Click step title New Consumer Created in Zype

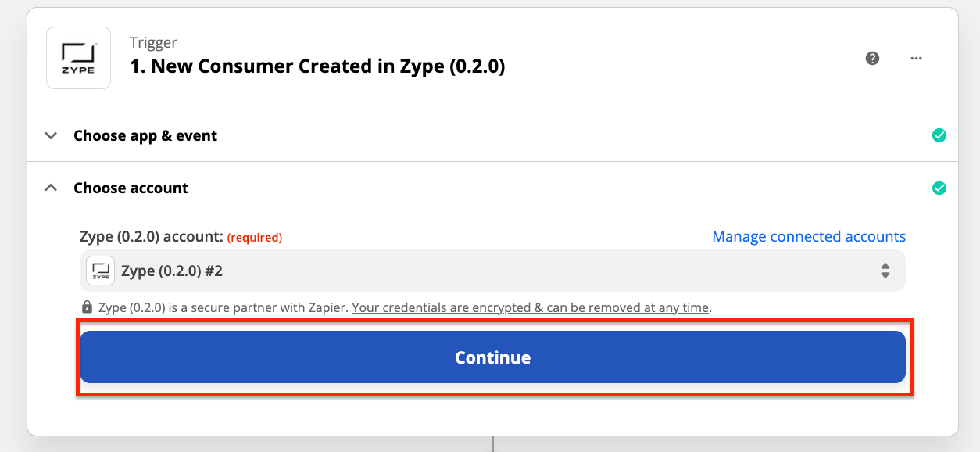[317, 66]
